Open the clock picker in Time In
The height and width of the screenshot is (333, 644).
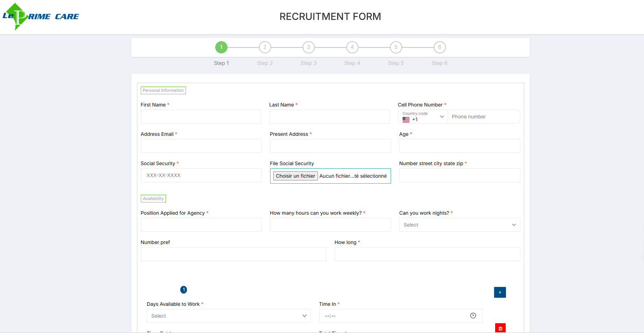point(473,316)
